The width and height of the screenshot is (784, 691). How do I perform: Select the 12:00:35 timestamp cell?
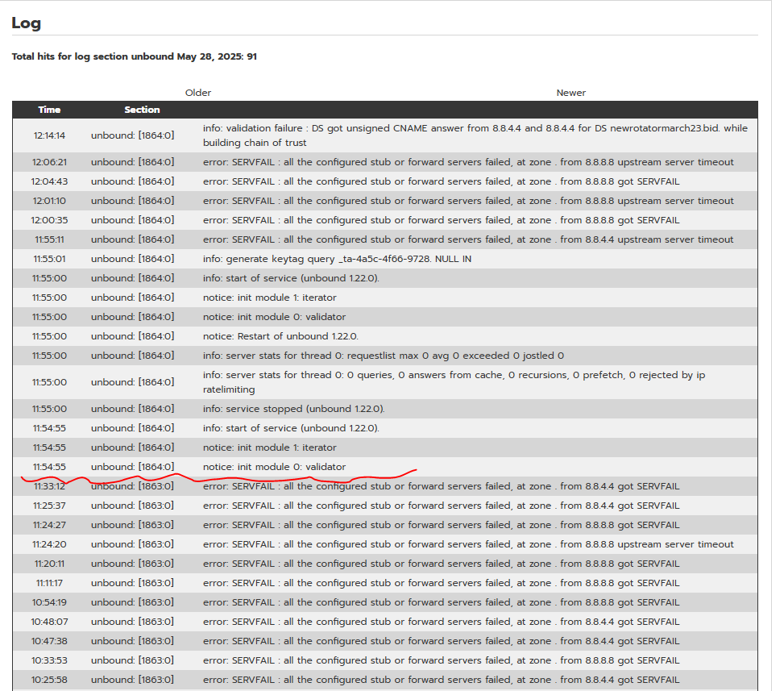49,220
